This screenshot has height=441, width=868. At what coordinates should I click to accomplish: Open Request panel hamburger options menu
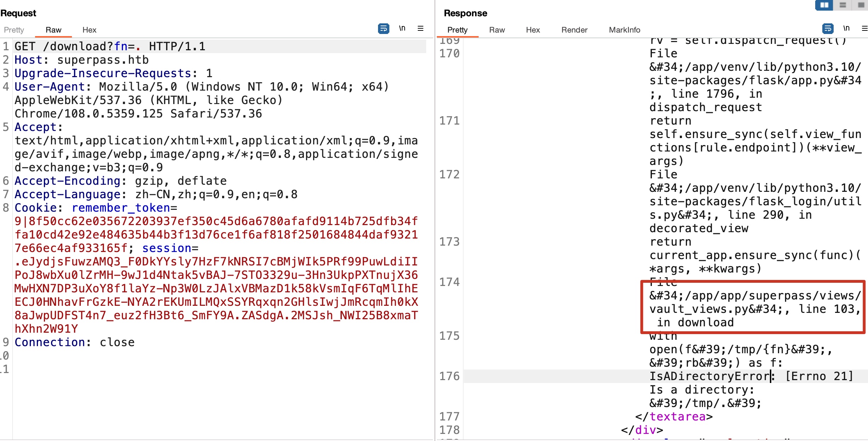pyautogui.click(x=421, y=28)
